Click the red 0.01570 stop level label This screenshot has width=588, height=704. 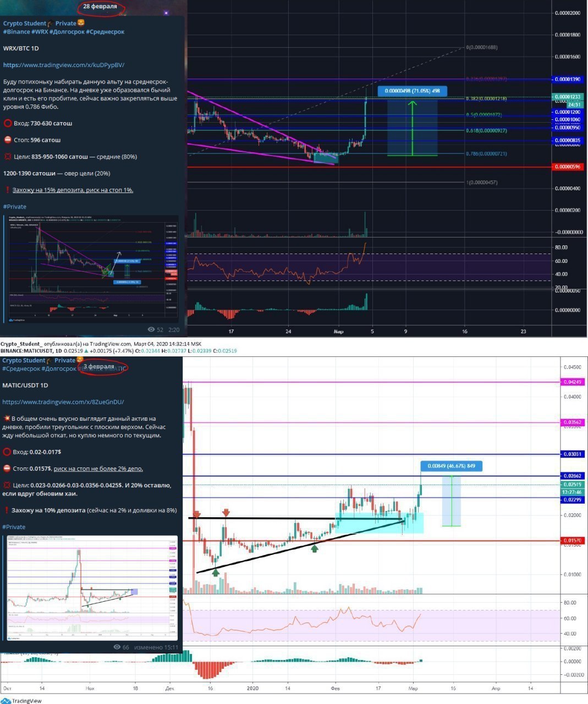[572, 541]
